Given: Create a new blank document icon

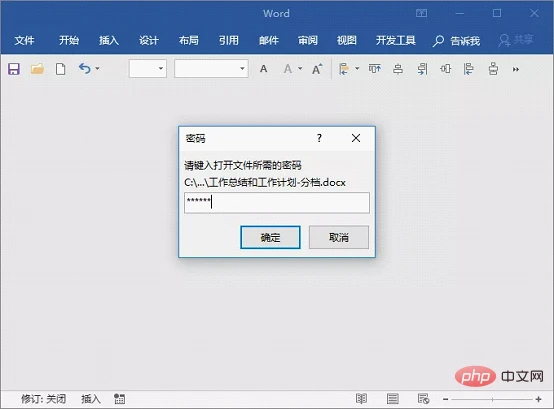Looking at the screenshot, I should [x=60, y=69].
